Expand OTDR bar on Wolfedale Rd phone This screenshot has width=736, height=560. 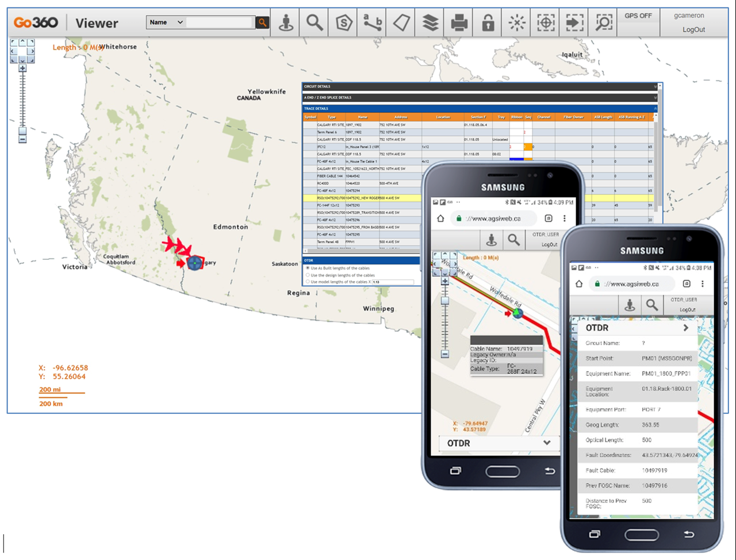[546, 443]
